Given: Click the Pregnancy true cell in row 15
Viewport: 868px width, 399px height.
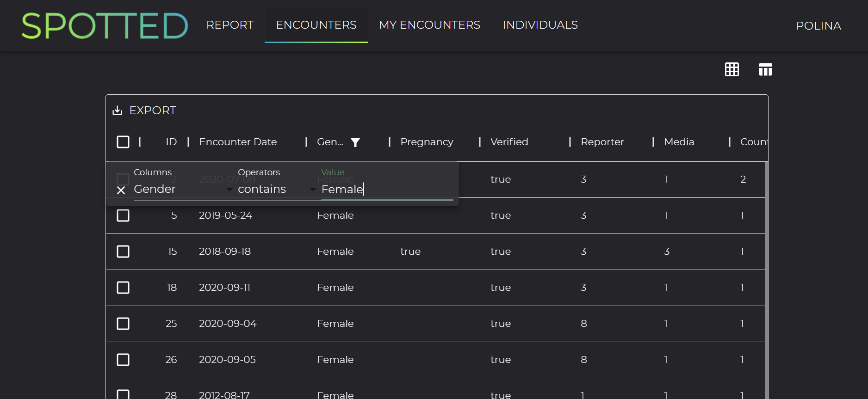Looking at the screenshot, I should tap(410, 252).
